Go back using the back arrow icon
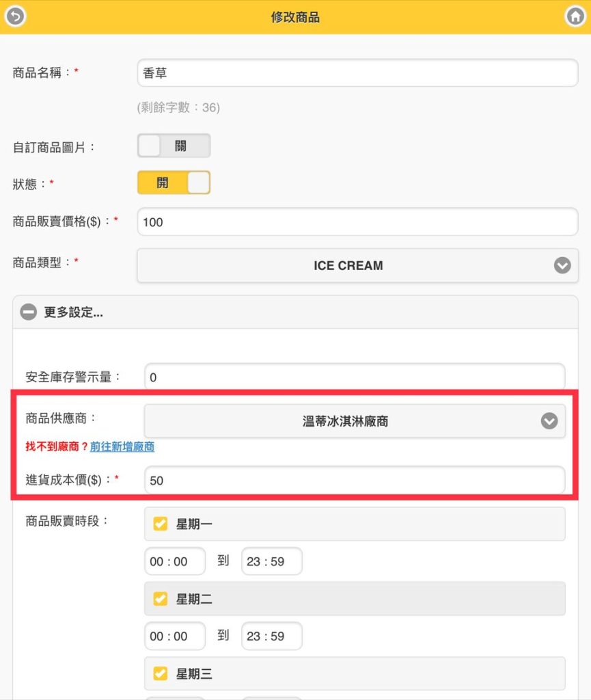591x700 pixels. pos(16,16)
